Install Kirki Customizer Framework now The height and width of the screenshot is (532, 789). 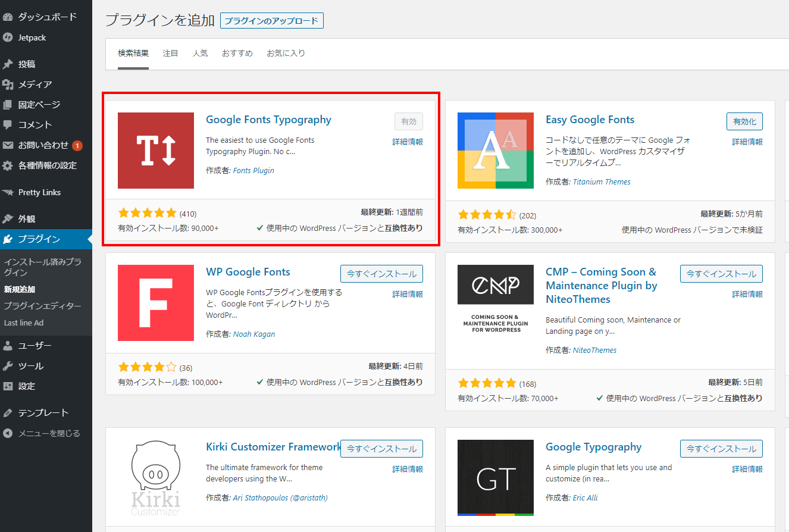point(381,449)
